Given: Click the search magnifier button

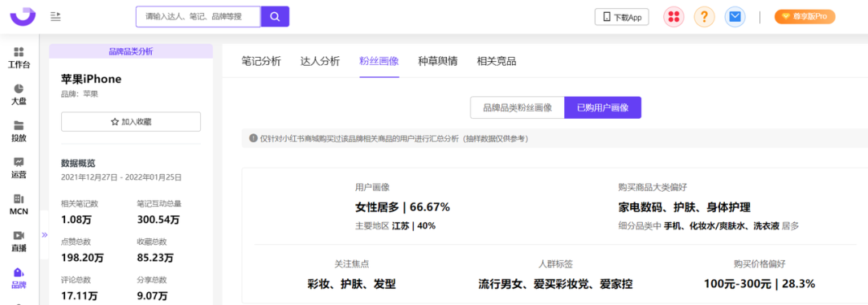Looking at the screenshot, I should 275,17.
